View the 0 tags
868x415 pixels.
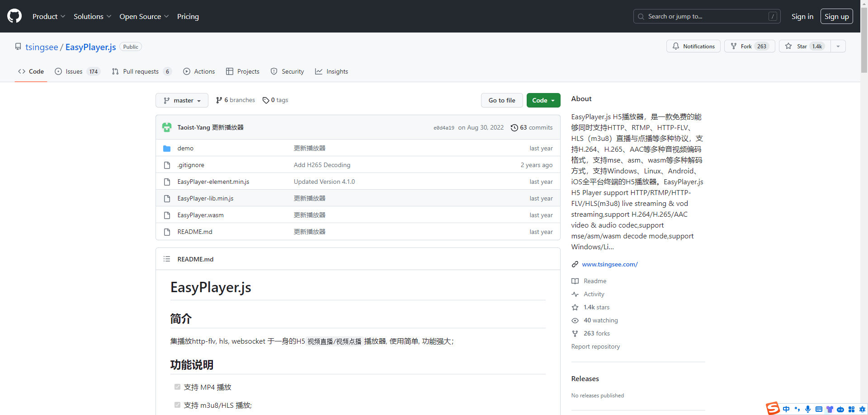(275, 100)
